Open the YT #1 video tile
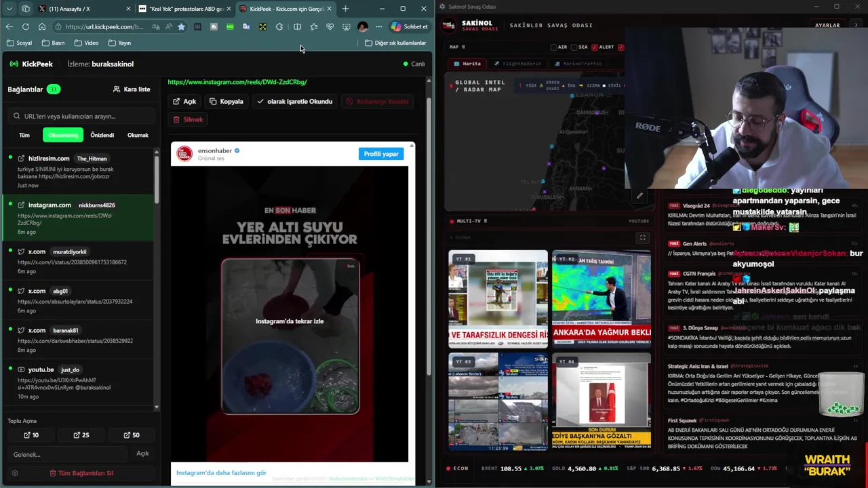 point(498,298)
